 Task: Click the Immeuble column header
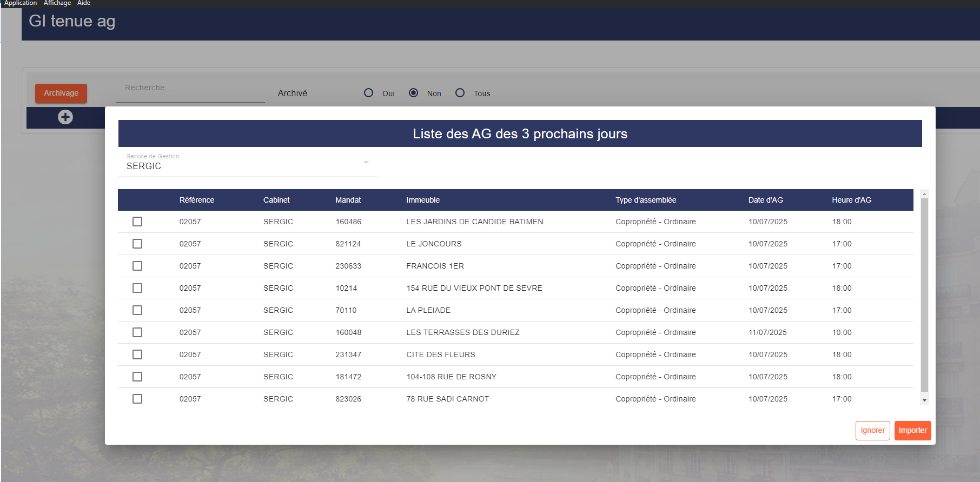(423, 200)
